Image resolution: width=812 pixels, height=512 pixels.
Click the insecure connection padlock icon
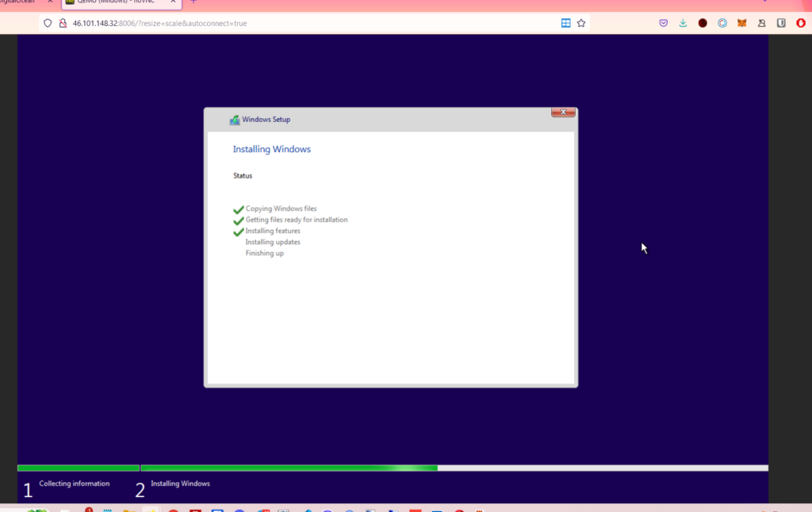pyautogui.click(x=63, y=23)
